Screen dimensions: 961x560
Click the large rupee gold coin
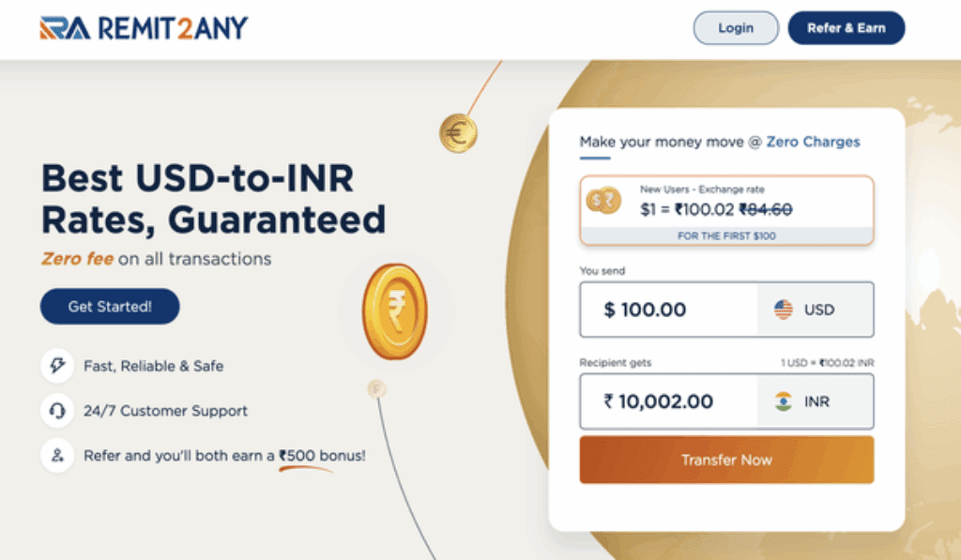pos(395,311)
